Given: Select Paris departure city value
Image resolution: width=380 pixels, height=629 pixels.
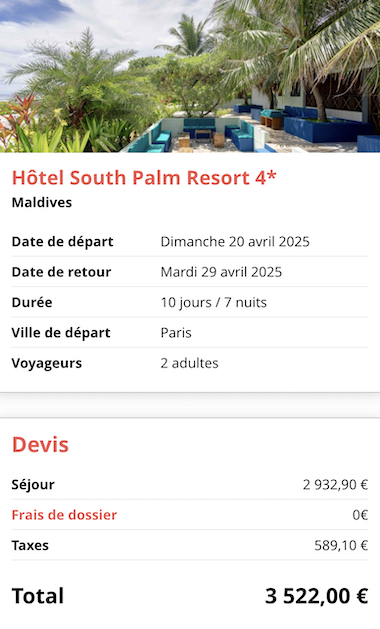Looking at the screenshot, I should click(176, 333).
